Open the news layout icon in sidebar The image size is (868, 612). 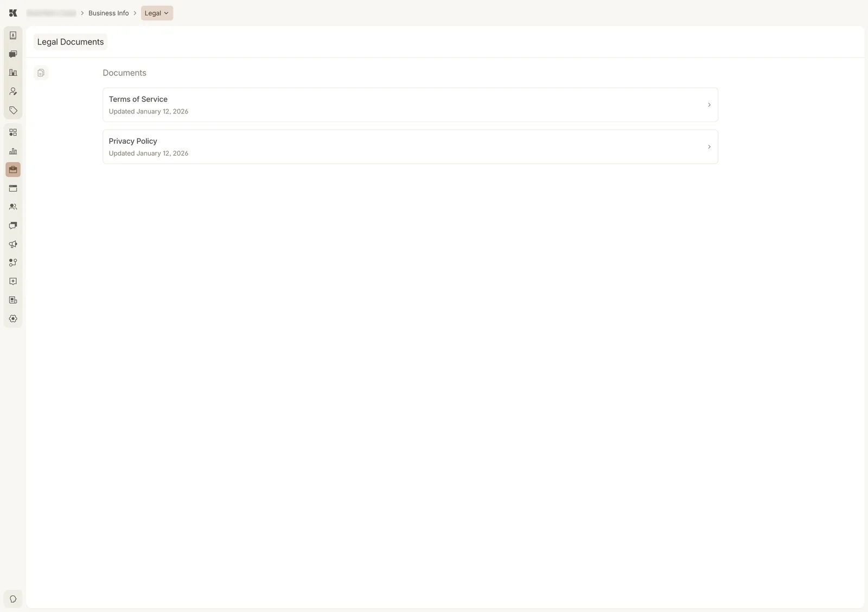13,300
